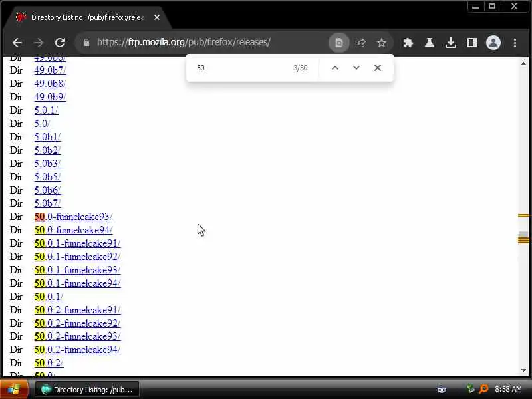Click the scrollbar down arrow
532x399 pixels.
523,370
